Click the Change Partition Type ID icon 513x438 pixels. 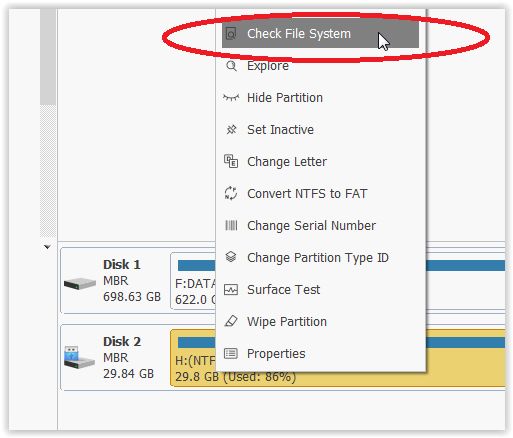231,257
